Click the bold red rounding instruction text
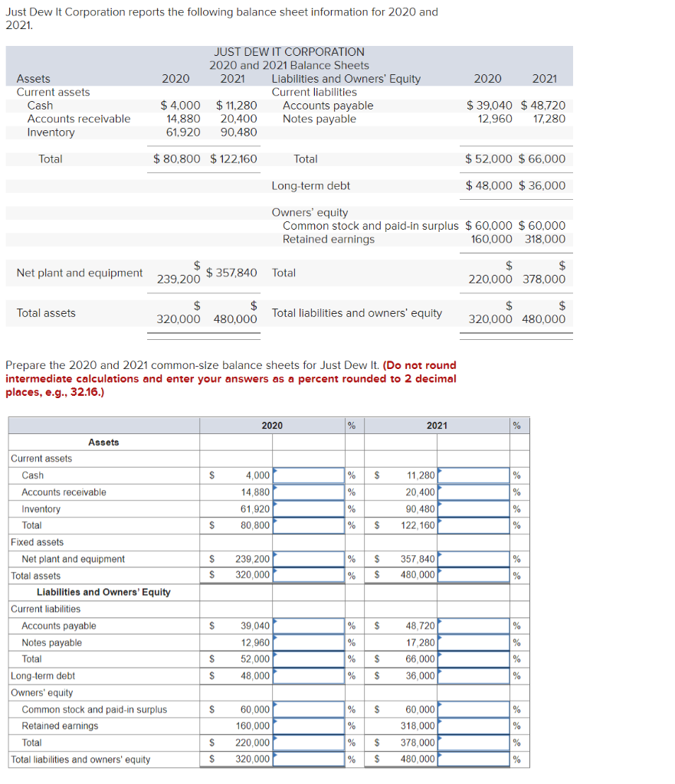This screenshot has height=784, width=675. (x=231, y=378)
